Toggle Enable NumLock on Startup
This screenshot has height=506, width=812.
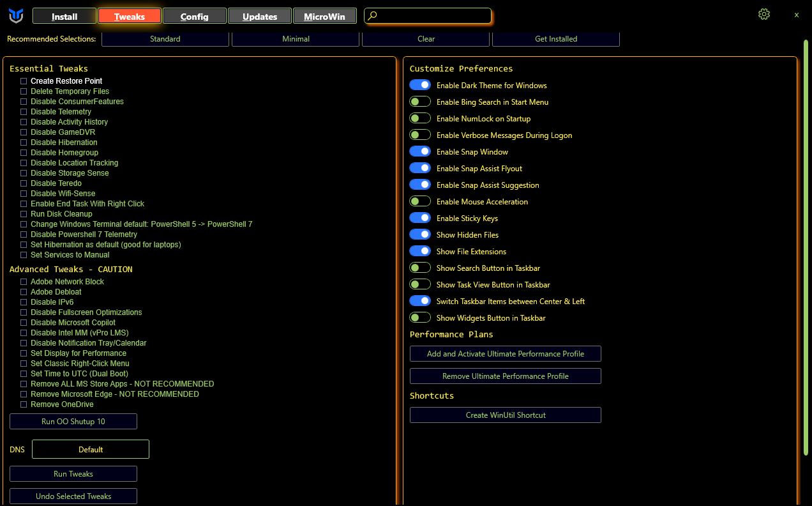[x=420, y=118]
